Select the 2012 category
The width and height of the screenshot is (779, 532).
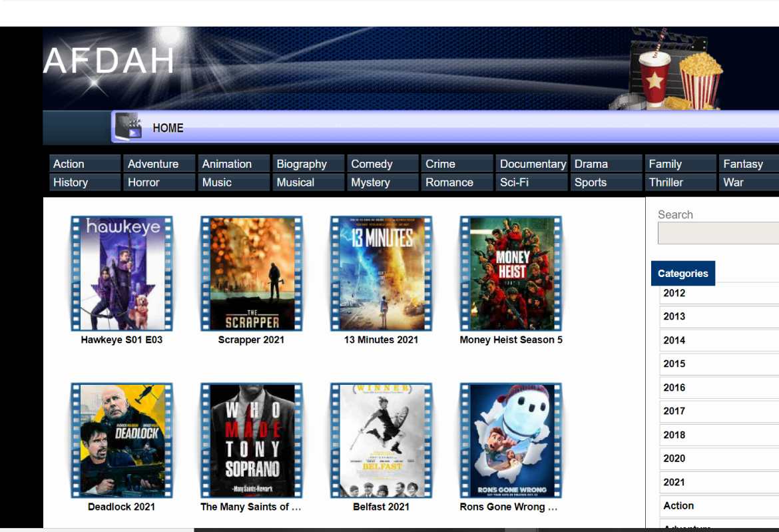pos(719,293)
